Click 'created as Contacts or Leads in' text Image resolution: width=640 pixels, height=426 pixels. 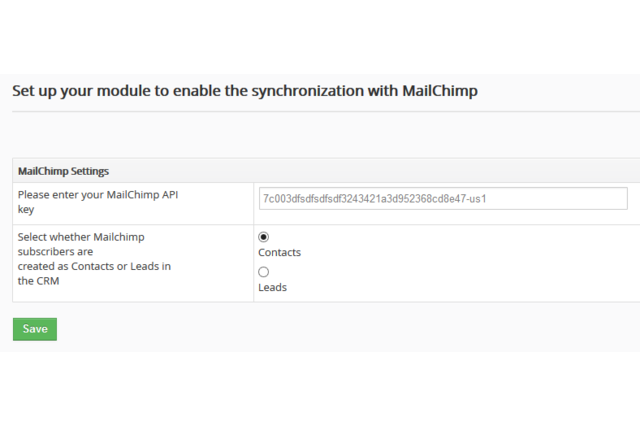point(94,266)
